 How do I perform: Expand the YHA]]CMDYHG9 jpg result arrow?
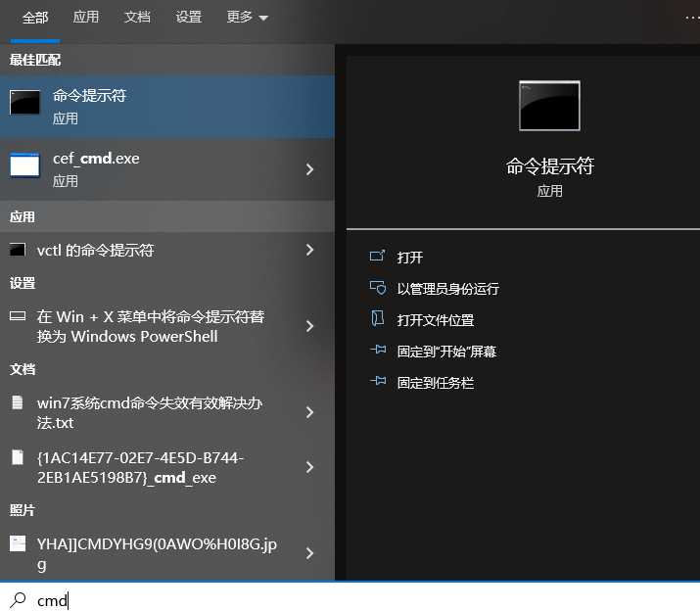[x=309, y=553]
